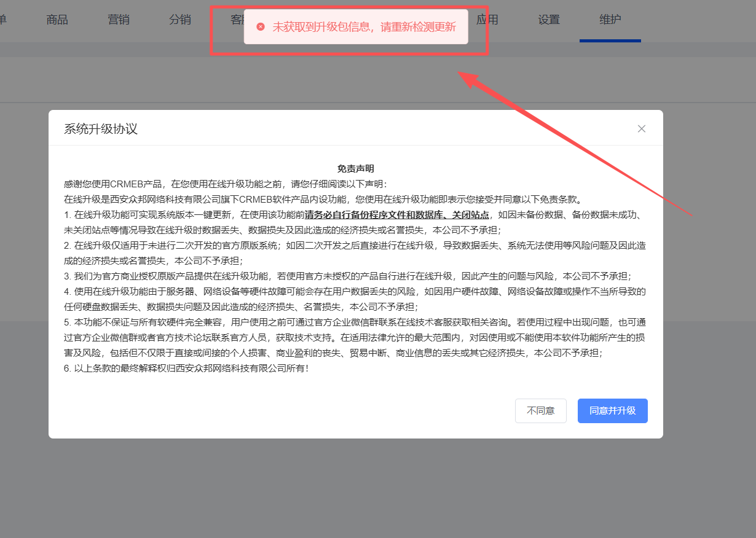
Task: Open the 营销 navigation tab
Action: pyautogui.click(x=119, y=20)
